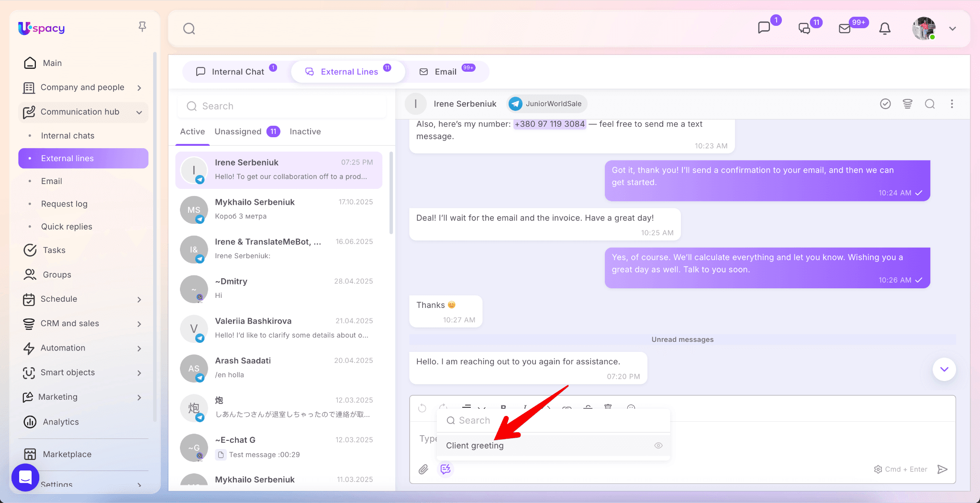This screenshot has height=503, width=980.
Task: Open the user profile dropdown arrow
Action: click(953, 29)
